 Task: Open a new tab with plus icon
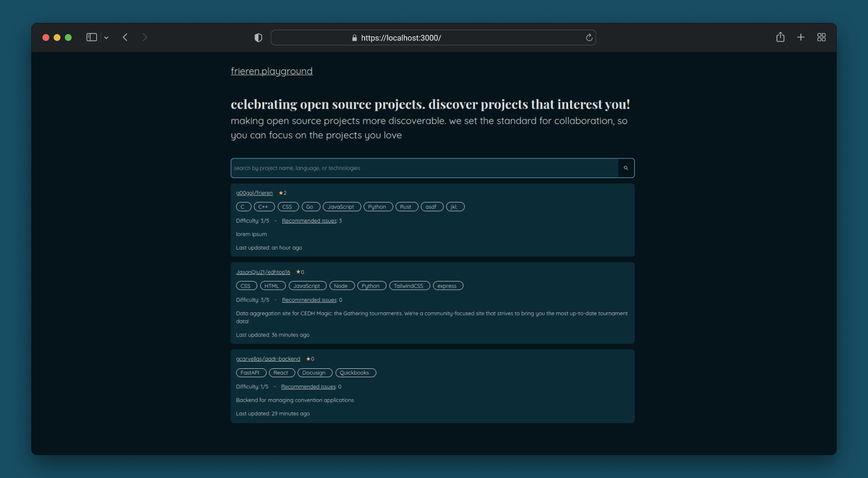801,38
